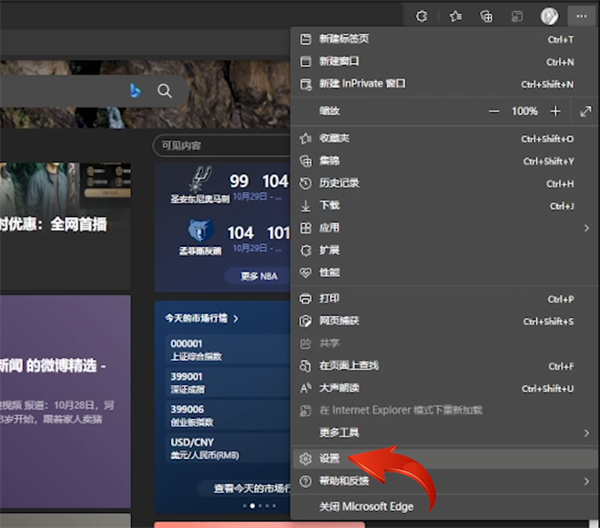Screen dimensions: 600x528
Task: Expand the 应用 submenu
Action: (x=444, y=228)
